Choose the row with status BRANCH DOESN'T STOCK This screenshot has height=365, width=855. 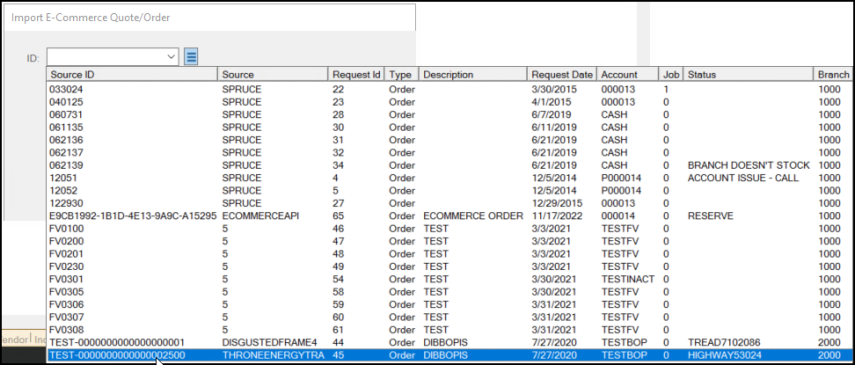(449, 165)
